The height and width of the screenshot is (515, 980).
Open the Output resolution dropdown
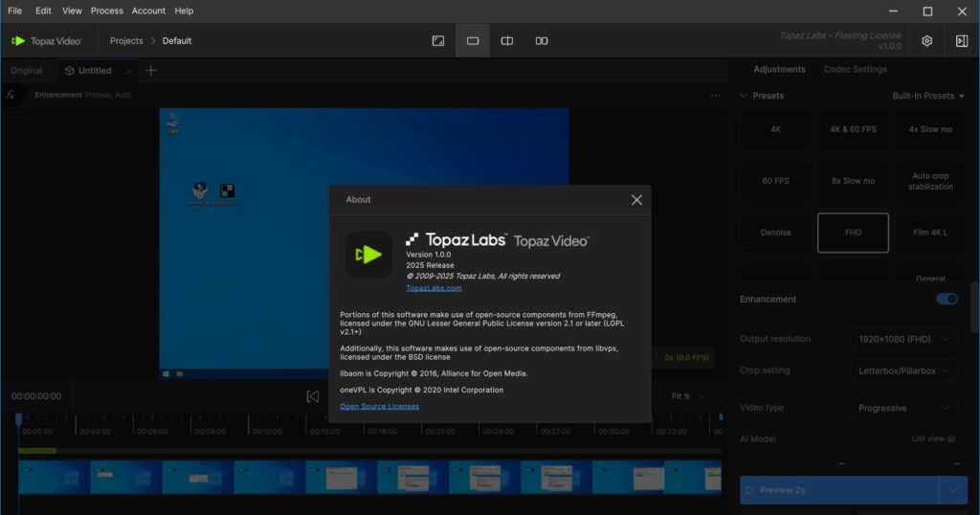pyautogui.click(x=904, y=339)
